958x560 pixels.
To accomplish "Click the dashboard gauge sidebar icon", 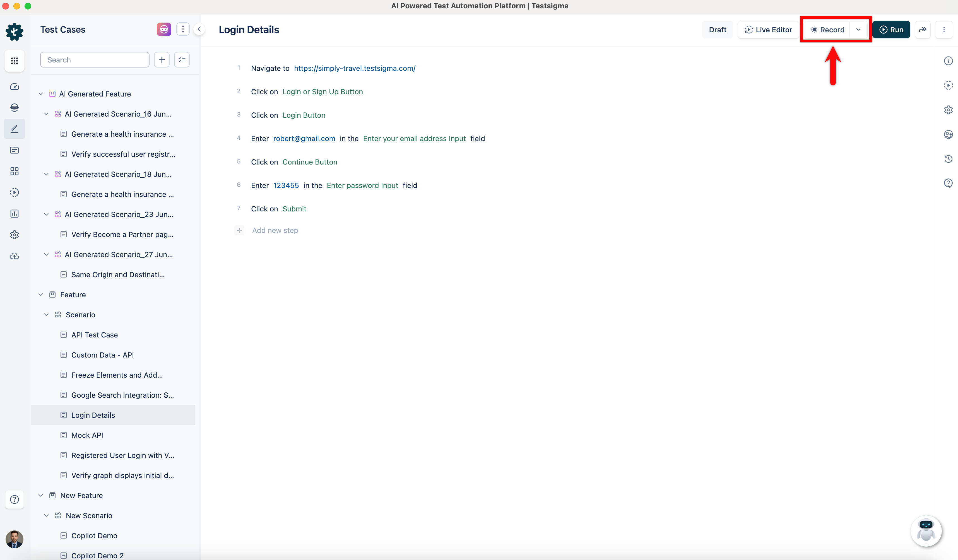I will click(x=15, y=87).
